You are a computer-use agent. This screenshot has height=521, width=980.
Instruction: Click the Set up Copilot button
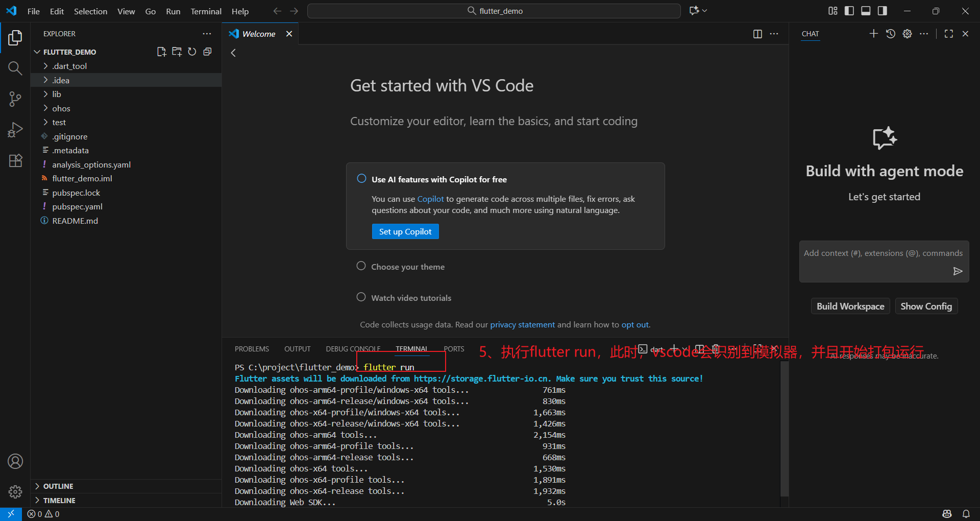pos(405,231)
